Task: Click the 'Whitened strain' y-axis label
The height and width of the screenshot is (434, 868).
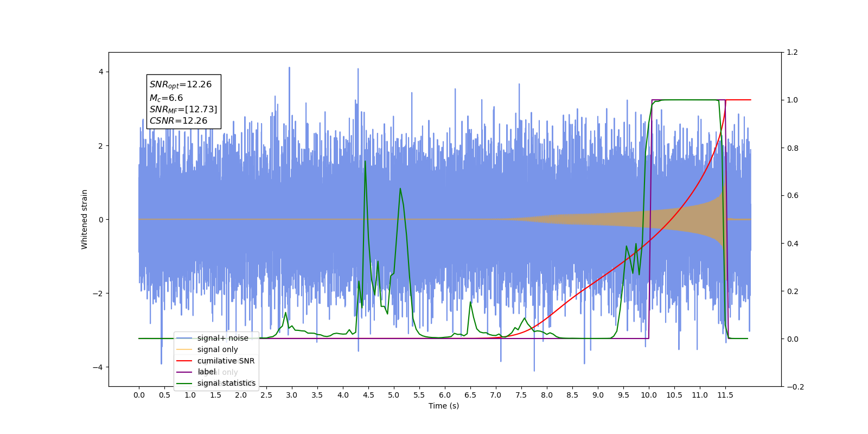Action: (84, 219)
